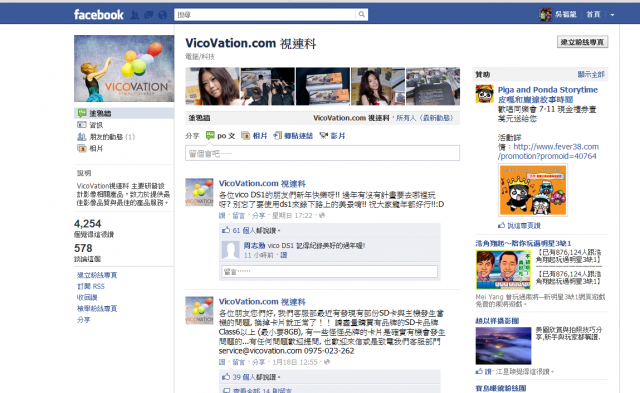Click second post's VicoVation.com author link

tap(262, 302)
